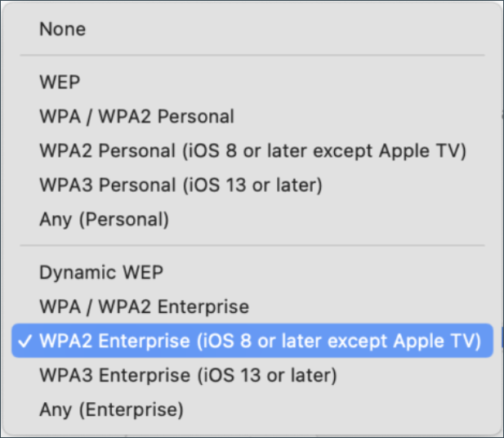Allow any personal security type
The width and height of the screenshot is (504, 438).
[104, 219]
